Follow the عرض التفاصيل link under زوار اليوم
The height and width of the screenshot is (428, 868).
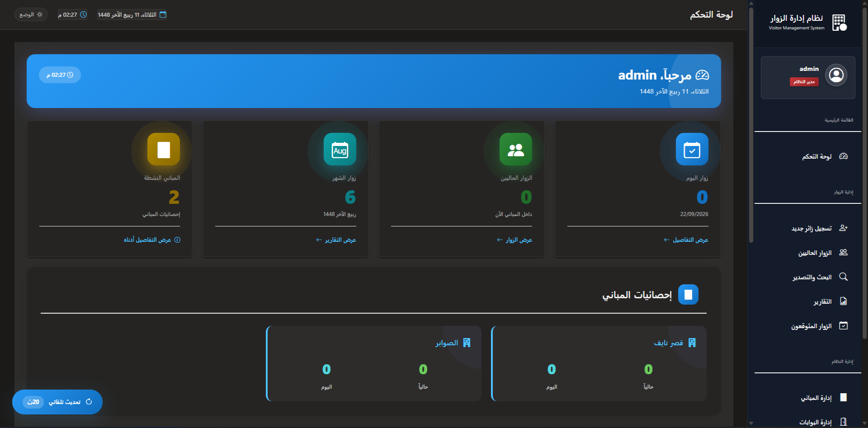686,240
